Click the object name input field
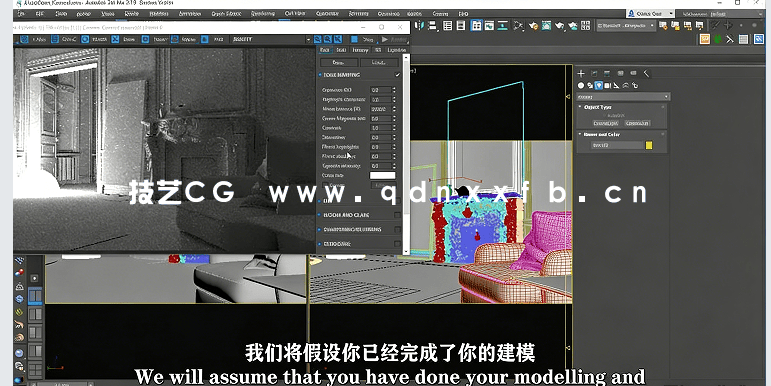This screenshot has height=386, width=771. [617, 145]
